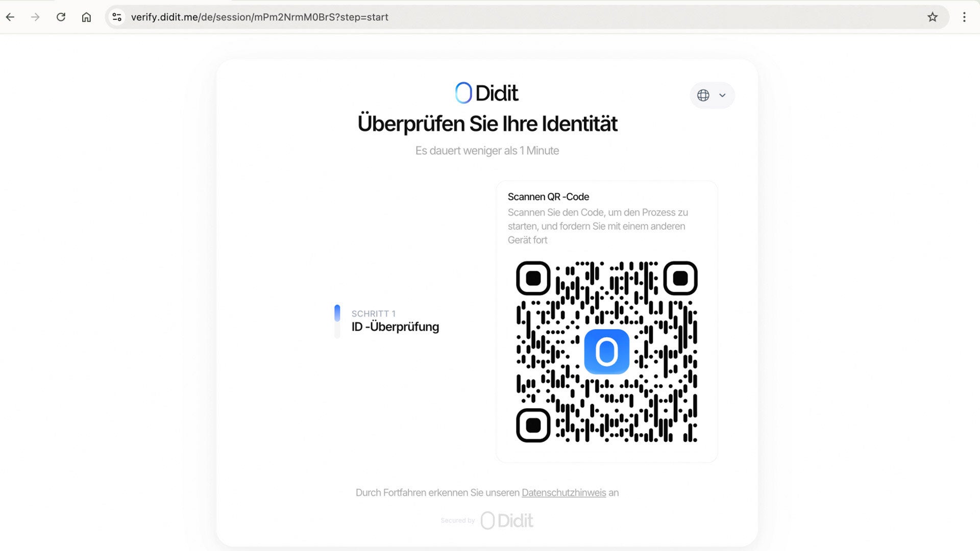
Task: Click the Didit logo at the top
Action: click(486, 93)
